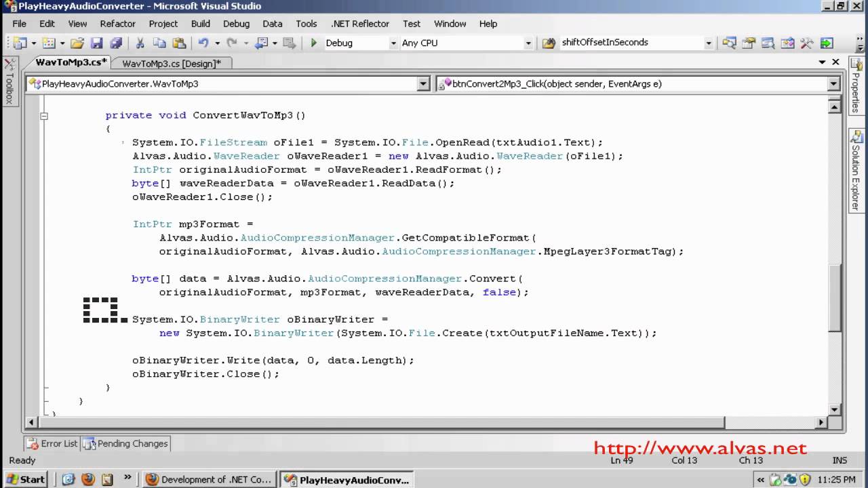Click the Open File folder icon

click(x=77, y=43)
